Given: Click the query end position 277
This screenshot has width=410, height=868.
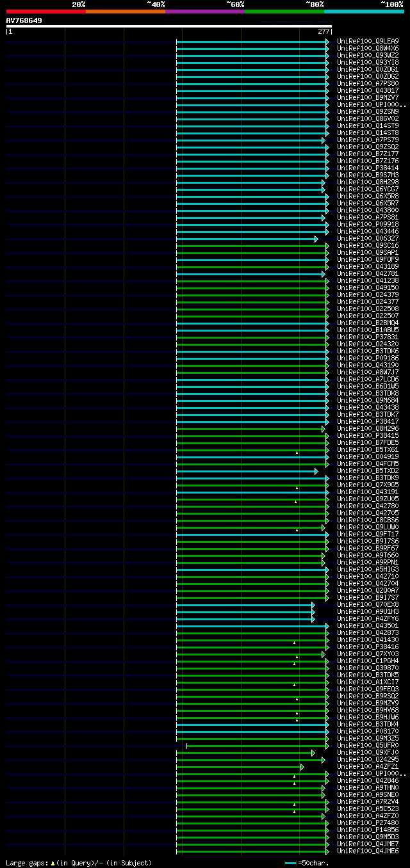Looking at the screenshot, I should [324, 31].
